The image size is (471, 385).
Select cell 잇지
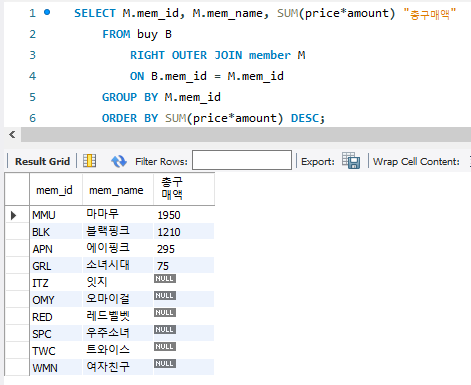(x=118, y=282)
